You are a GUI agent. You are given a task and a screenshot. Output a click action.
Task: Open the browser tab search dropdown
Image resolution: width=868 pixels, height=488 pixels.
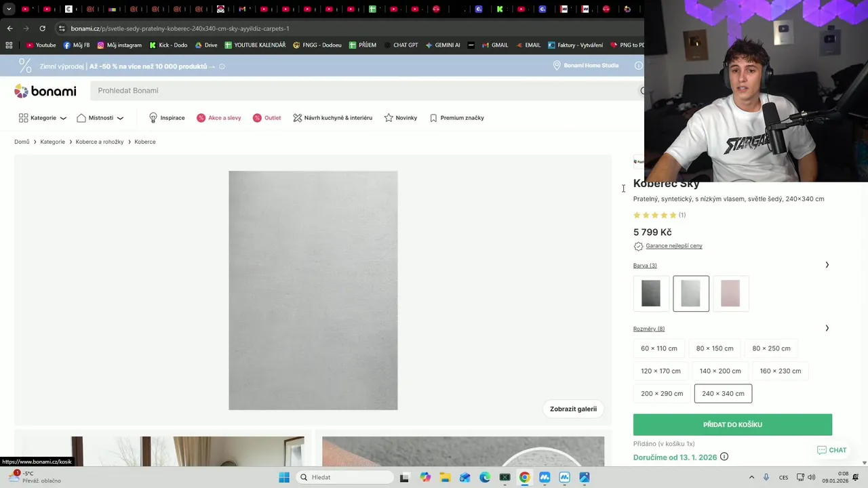[x=9, y=9]
